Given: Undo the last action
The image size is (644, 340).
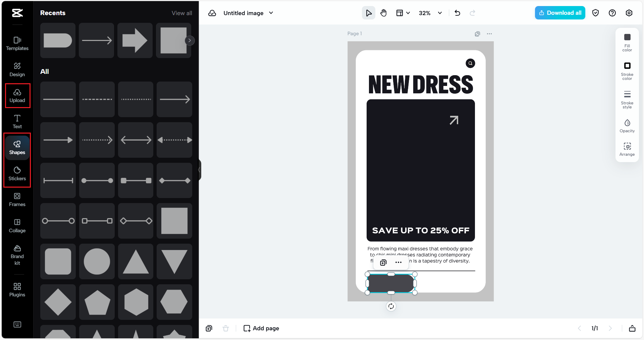Looking at the screenshot, I should coord(457,13).
